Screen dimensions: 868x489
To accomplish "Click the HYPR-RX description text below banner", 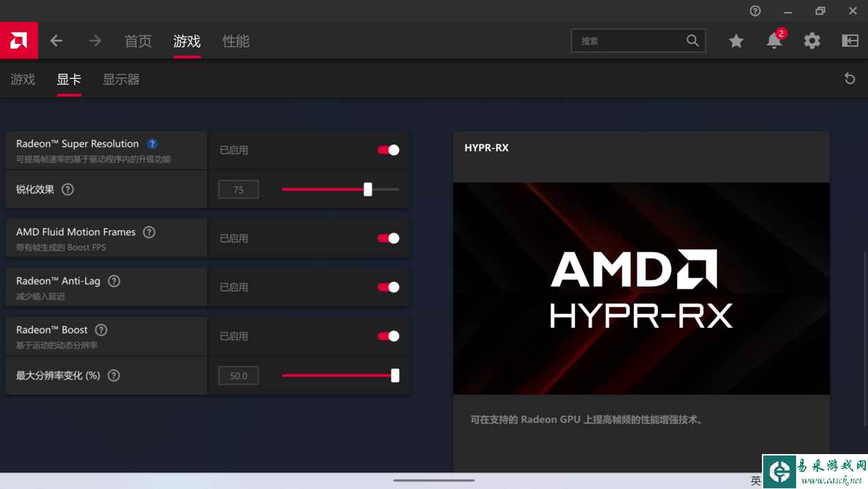I will [x=587, y=420].
